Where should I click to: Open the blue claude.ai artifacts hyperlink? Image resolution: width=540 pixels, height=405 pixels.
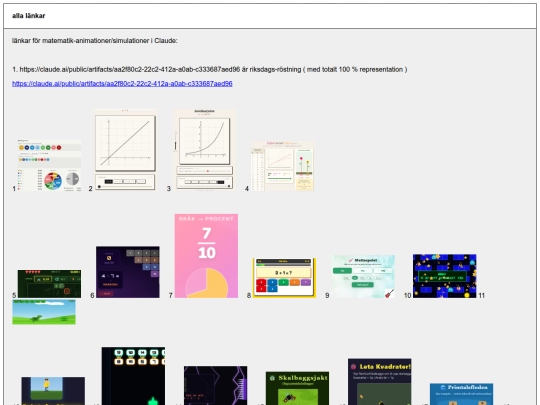[122, 84]
